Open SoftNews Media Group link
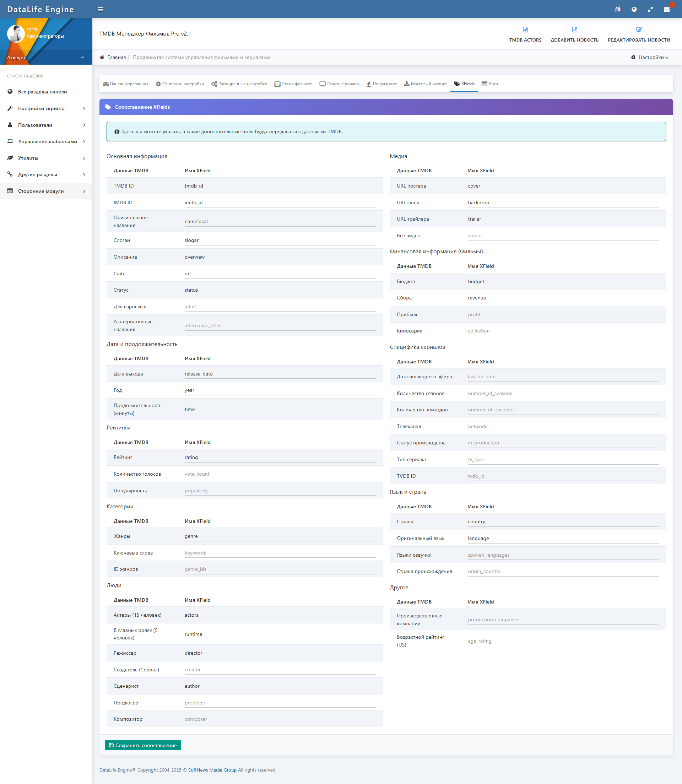The height and width of the screenshot is (784, 682). coord(212,770)
